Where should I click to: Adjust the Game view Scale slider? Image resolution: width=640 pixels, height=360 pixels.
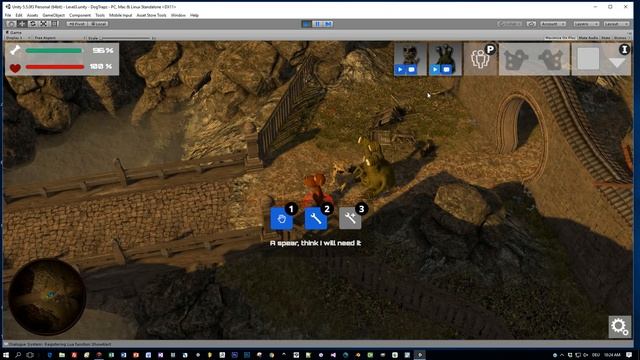126,38
